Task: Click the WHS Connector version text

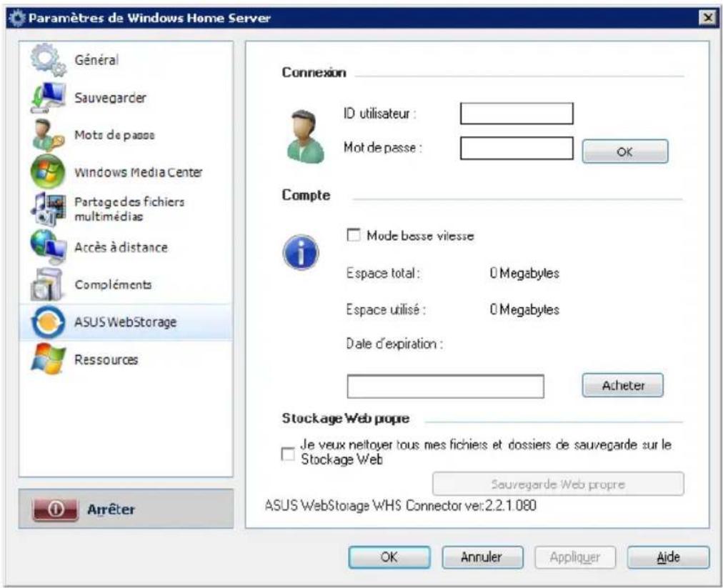Action: (400, 505)
